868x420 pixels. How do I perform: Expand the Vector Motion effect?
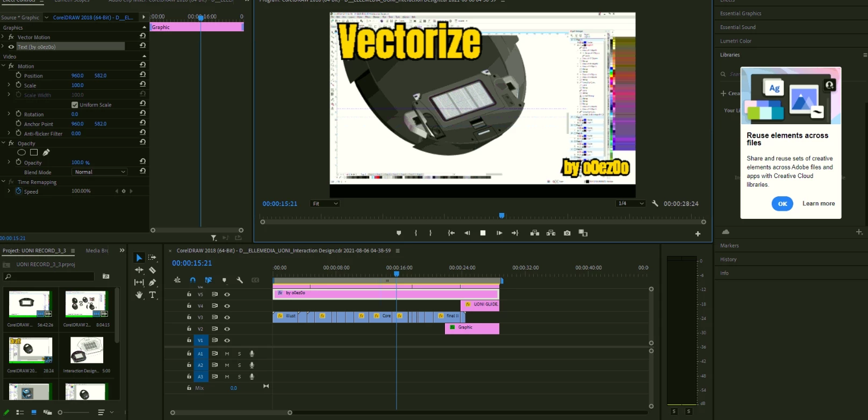point(3,37)
